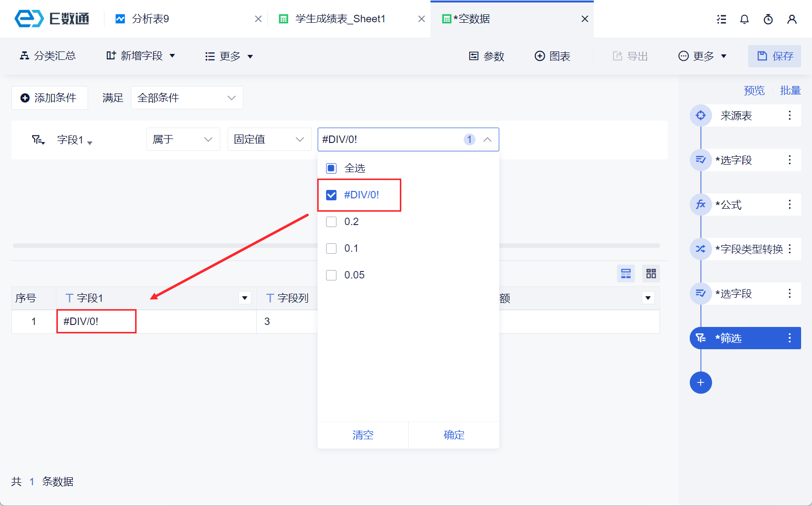Select the source table step icon
Screen dimensions: 812x506
coord(701,116)
